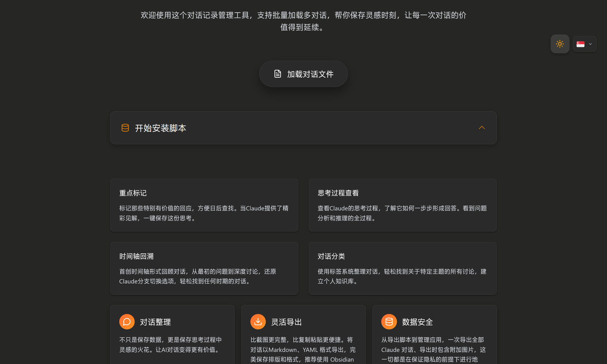Click the Singapore flag language icon
Image resolution: width=607 pixels, height=364 pixels.
pos(580,44)
